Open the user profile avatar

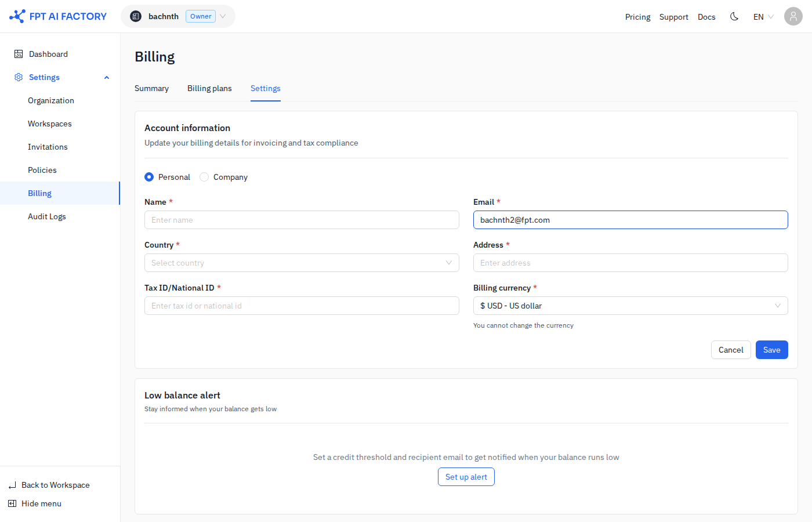point(793,16)
